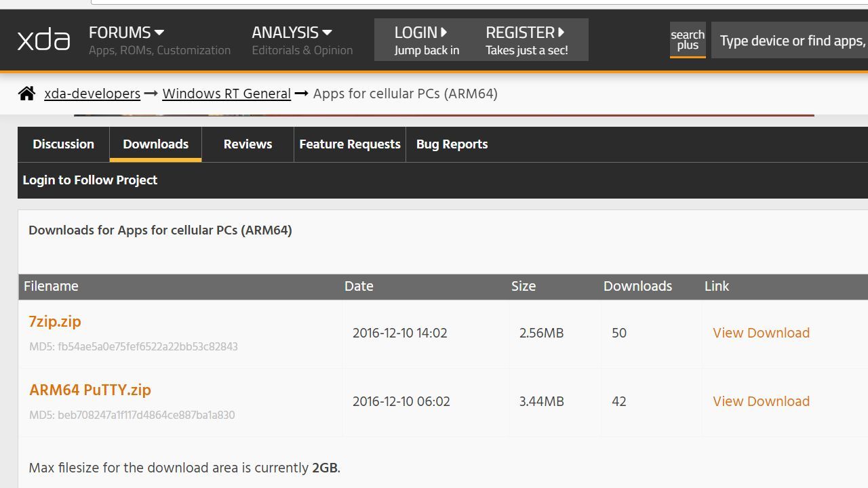Toggle the search plus button
Screen dimensions: 868x488
[688, 40]
